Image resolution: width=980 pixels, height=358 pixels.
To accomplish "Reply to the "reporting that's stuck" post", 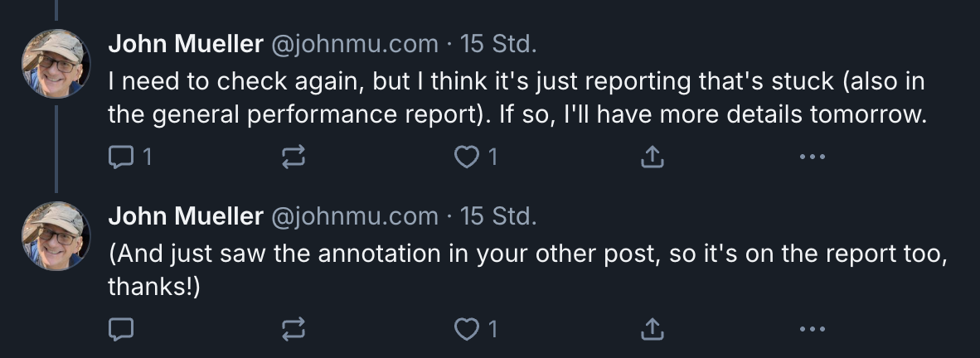I will (121, 157).
